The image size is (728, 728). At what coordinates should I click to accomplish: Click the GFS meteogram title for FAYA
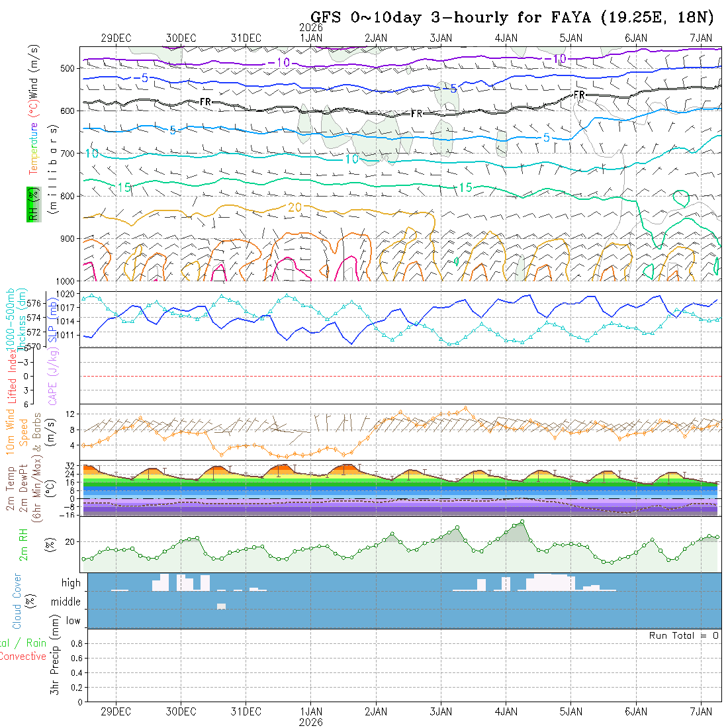512,18
